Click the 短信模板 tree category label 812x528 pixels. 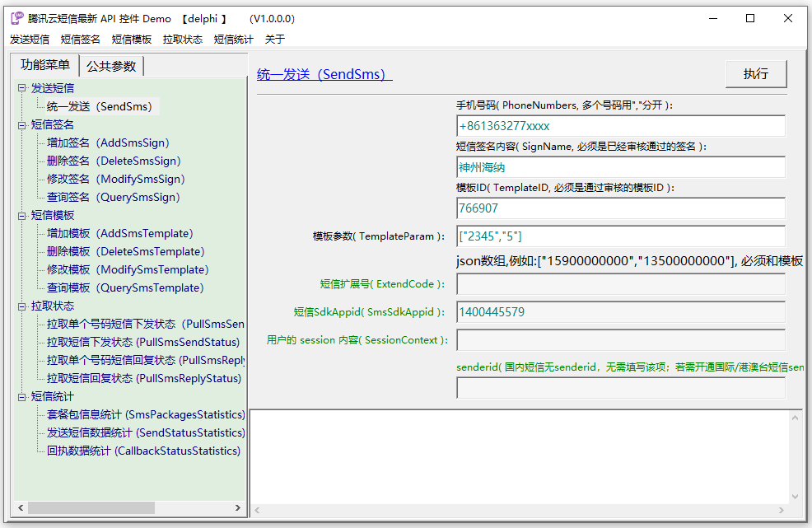[53, 216]
